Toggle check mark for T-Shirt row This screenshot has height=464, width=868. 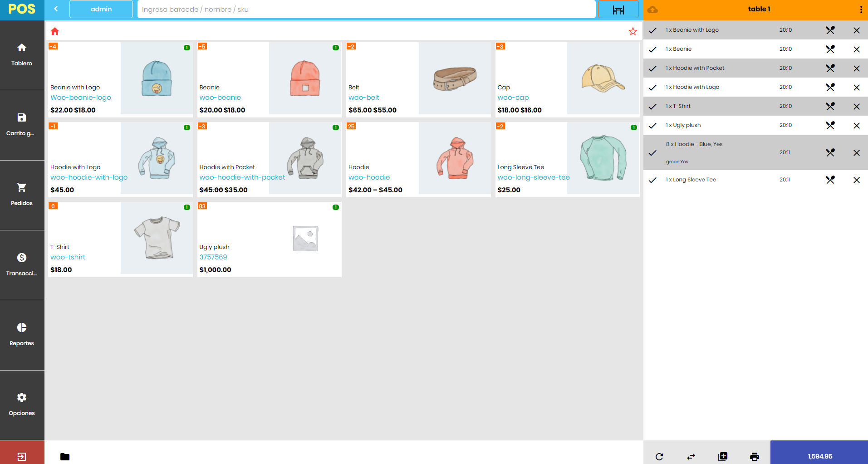coord(652,107)
